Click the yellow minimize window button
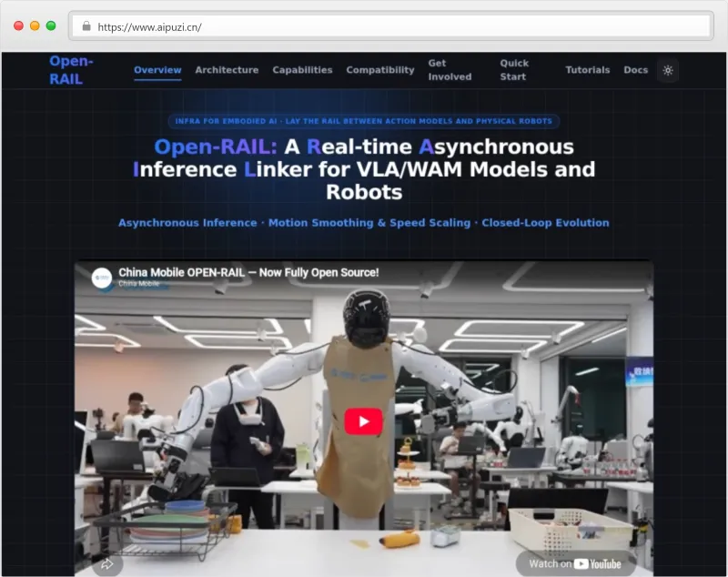728x577 pixels. click(35, 26)
